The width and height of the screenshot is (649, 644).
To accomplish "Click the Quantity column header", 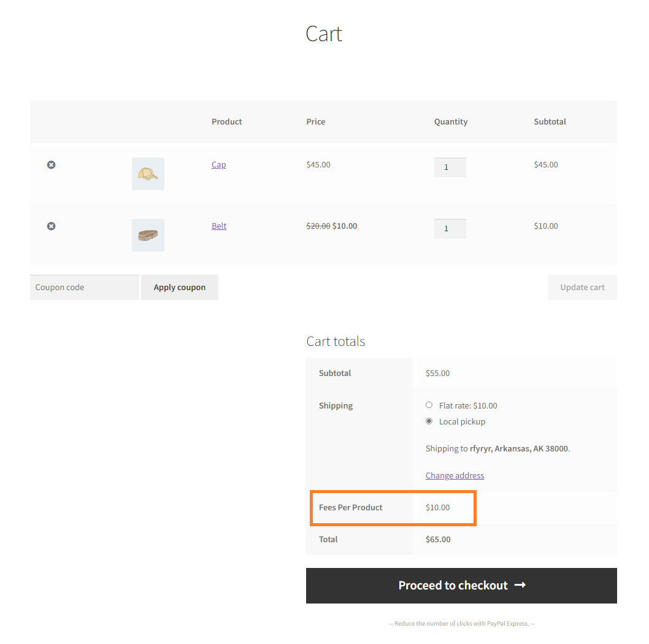I will pos(451,121).
